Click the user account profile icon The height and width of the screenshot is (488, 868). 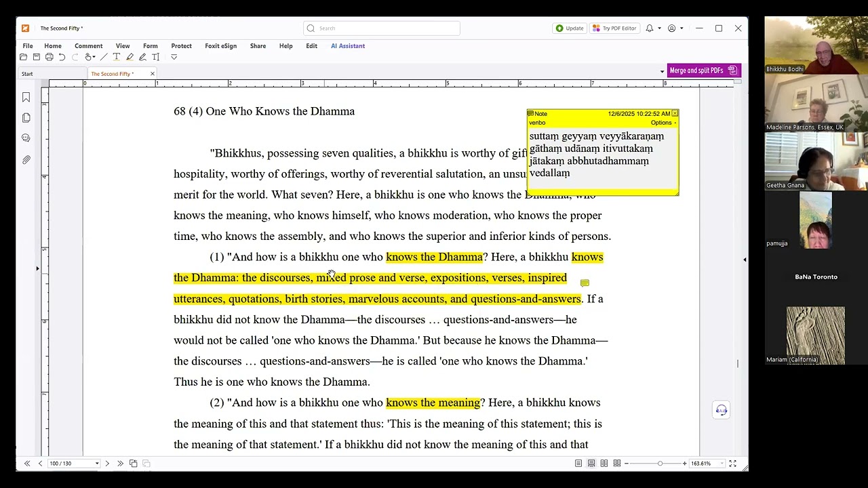[671, 28]
